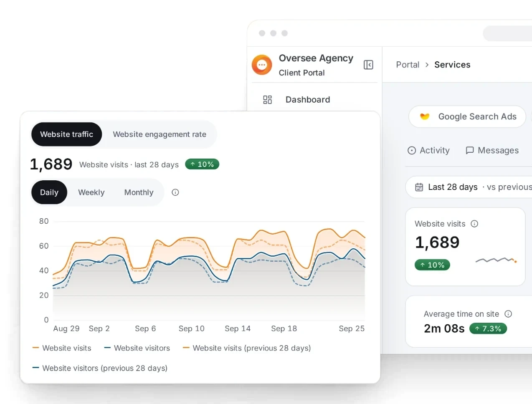The height and width of the screenshot is (404, 532).
Task: Open the Last 28 days date picker
Action: (x=469, y=187)
